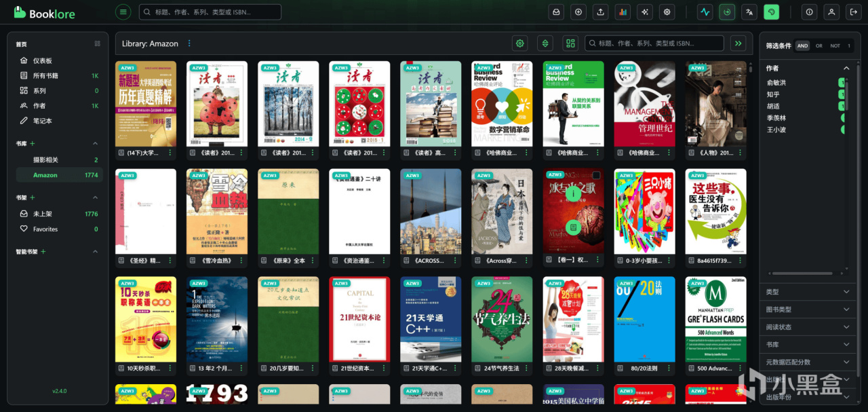Click the sparkles magic icon
Screen dimensions: 868x412
pyautogui.click(x=645, y=12)
